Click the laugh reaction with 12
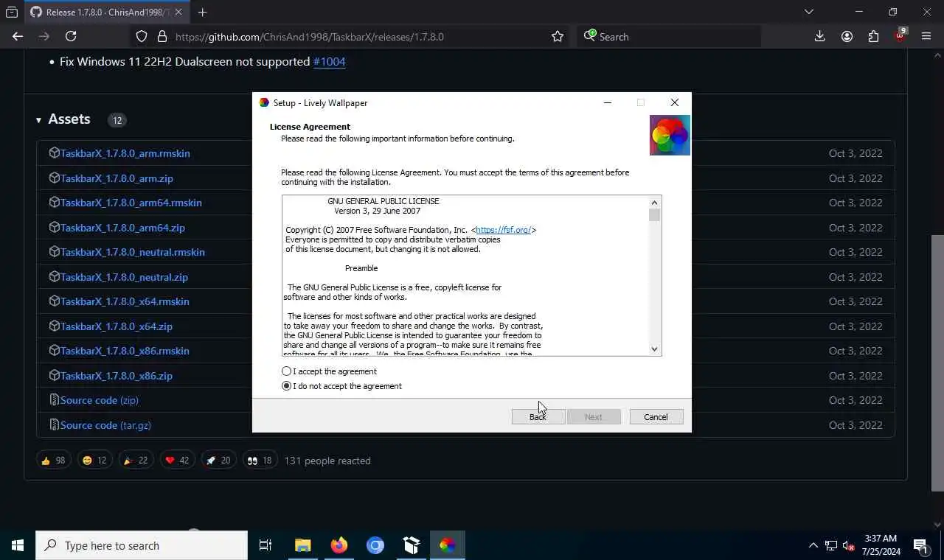This screenshot has height=560, width=944. [94, 461]
